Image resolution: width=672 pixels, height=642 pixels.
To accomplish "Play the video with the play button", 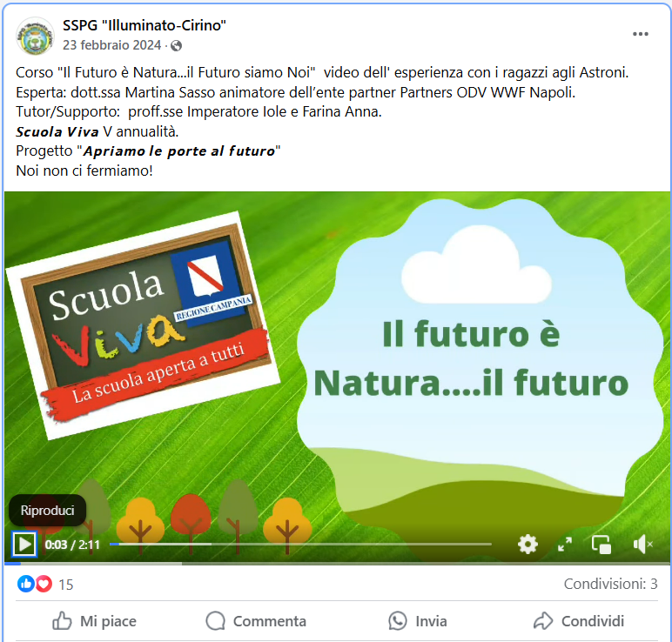I will 24,545.
